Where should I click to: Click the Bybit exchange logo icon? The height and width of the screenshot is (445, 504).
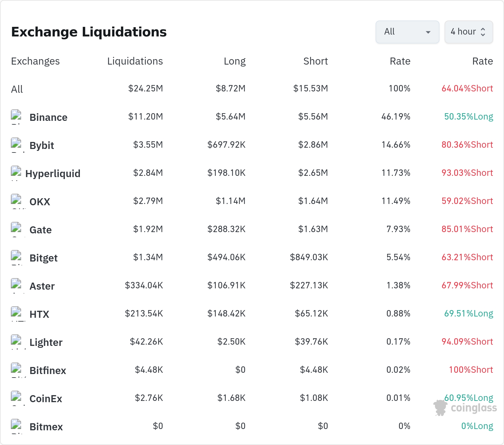pos(16,145)
